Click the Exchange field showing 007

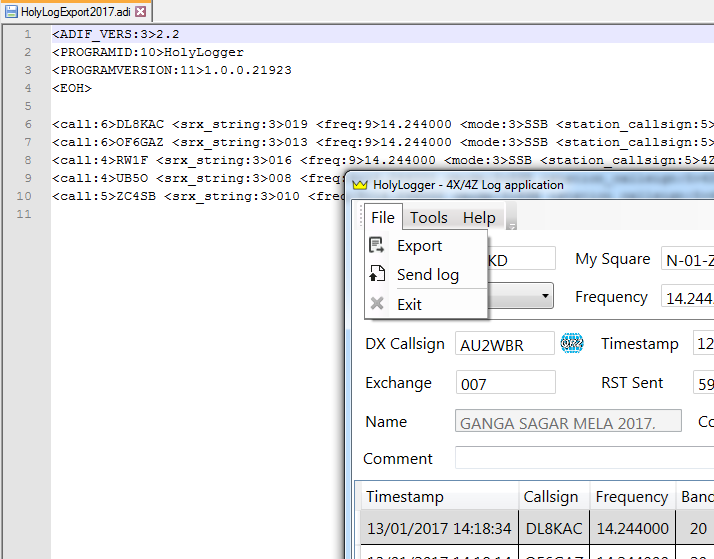[x=505, y=382]
